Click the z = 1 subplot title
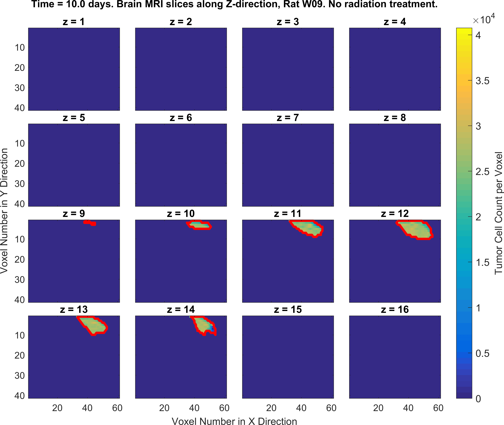 tap(74, 22)
